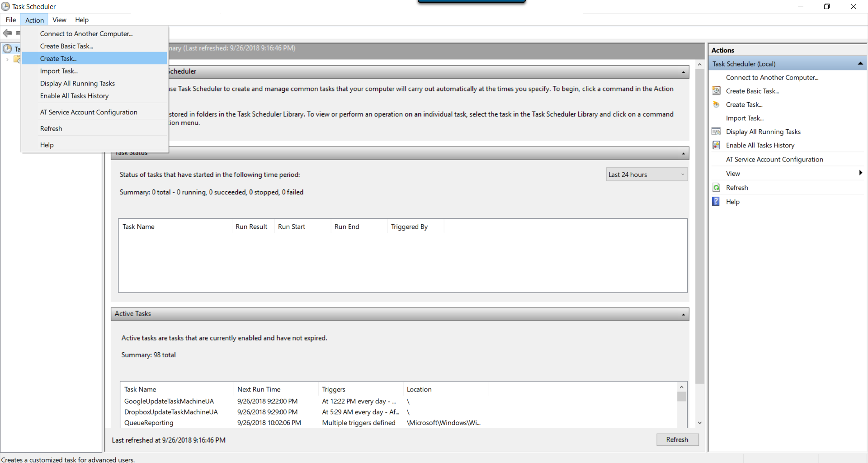
Task: Select the QueueReporting task row
Action: [x=399, y=423]
